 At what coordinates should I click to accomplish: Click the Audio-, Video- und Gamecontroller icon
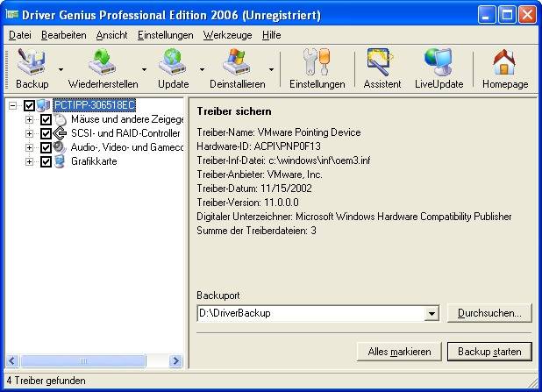(x=60, y=147)
